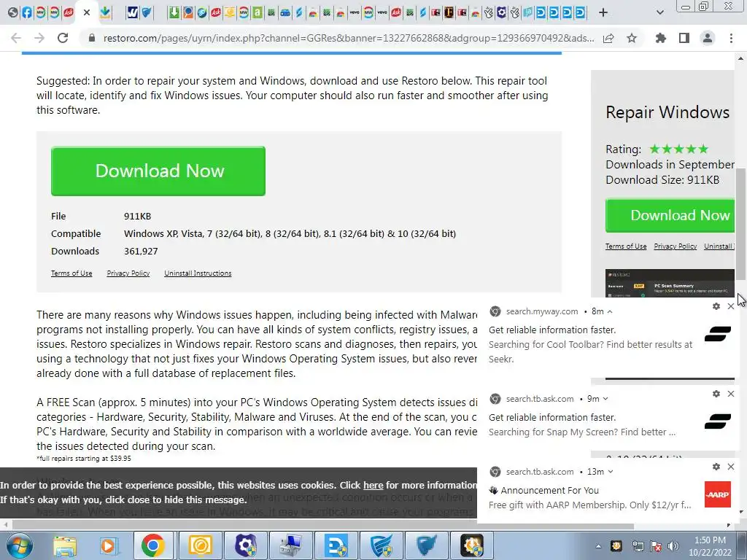Go forward in browser history
The height and width of the screenshot is (560, 747).
coord(39,38)
